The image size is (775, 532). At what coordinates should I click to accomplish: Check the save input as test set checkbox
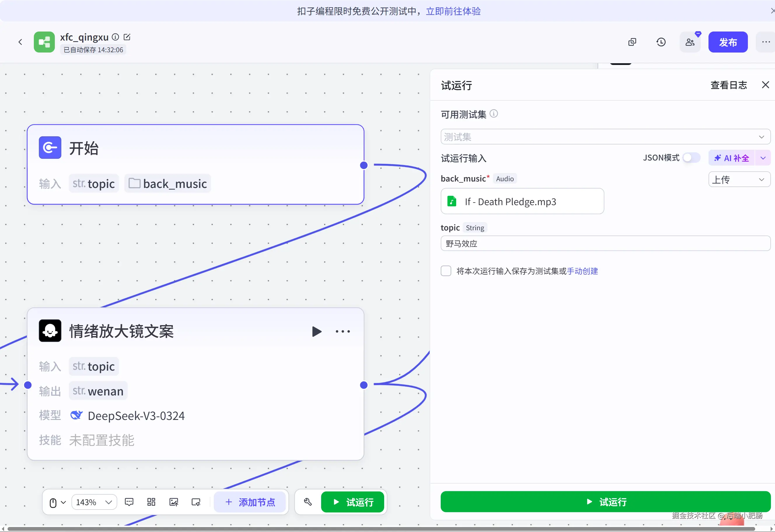point(446,271)
